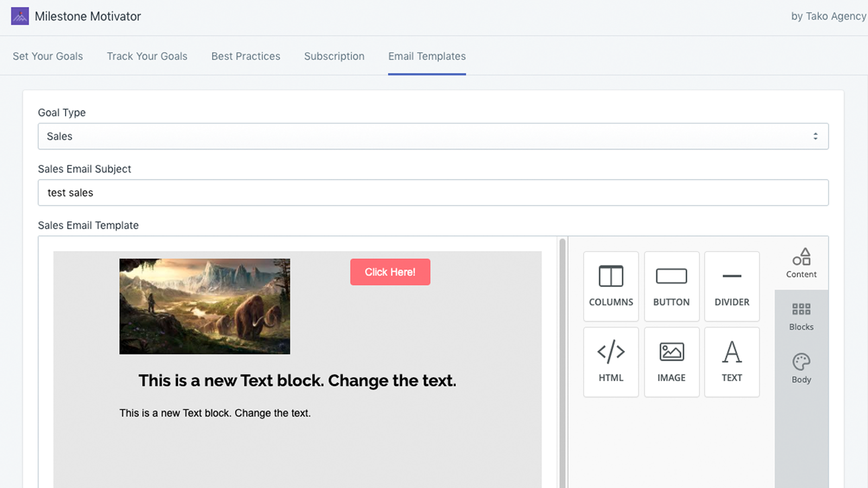Select the HTML block icon
Image resolution: width=868 pixels, height=488 pixels.
[611, 362]
